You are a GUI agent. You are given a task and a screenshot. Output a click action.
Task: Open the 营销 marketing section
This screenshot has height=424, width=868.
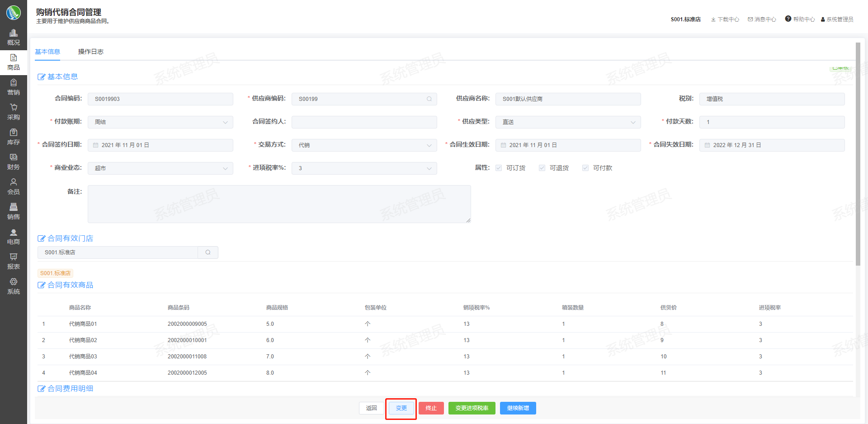pyautogui.click(x=14, y=87)
